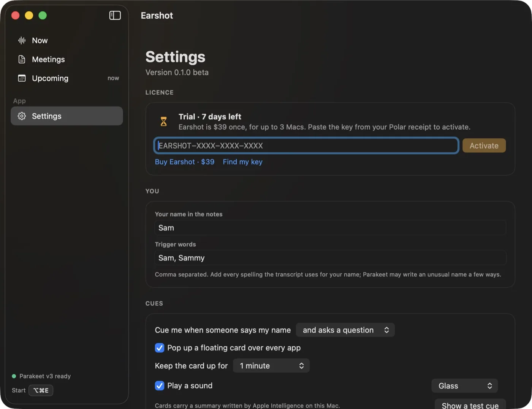
Task: Click the yellow minimize window button
Action: [29, 15]
